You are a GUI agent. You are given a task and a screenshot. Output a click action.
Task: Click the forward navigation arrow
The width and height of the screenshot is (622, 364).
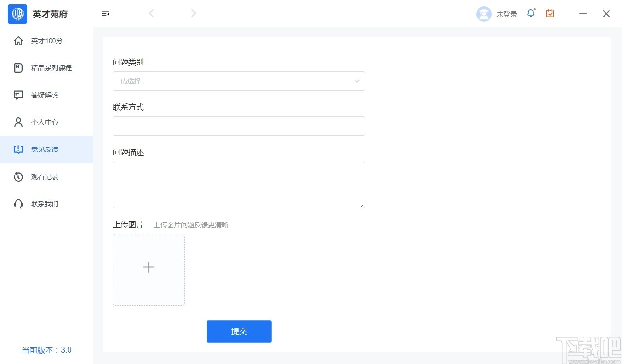tap(193, 13)
